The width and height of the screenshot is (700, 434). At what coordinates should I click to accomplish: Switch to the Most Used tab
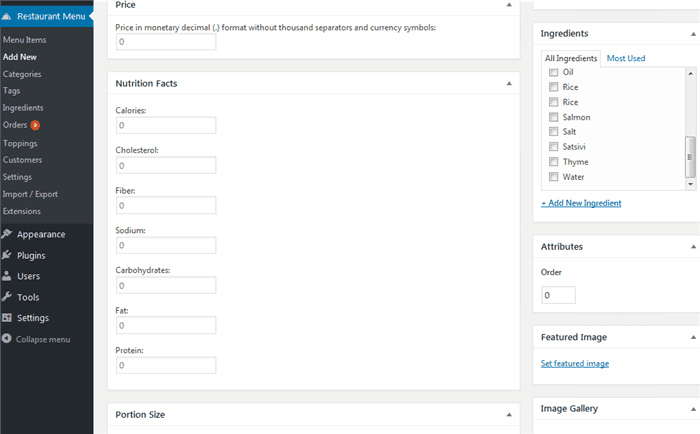tap(626, 58)
